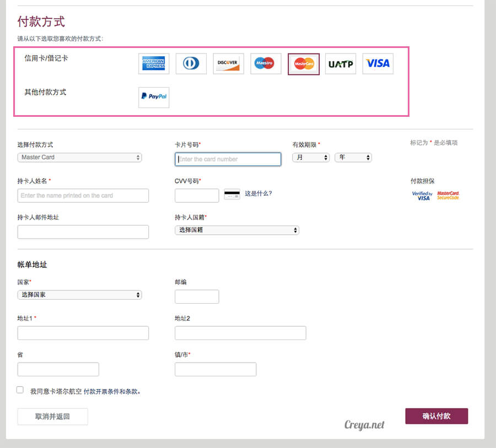Click the 邮编 postal code field
The width and height of the screenshot is (496, 448).
197,296
